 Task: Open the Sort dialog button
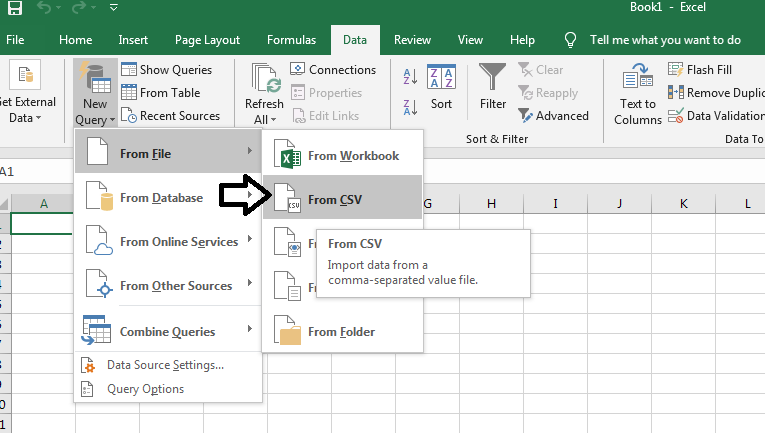tap(441, 87)
